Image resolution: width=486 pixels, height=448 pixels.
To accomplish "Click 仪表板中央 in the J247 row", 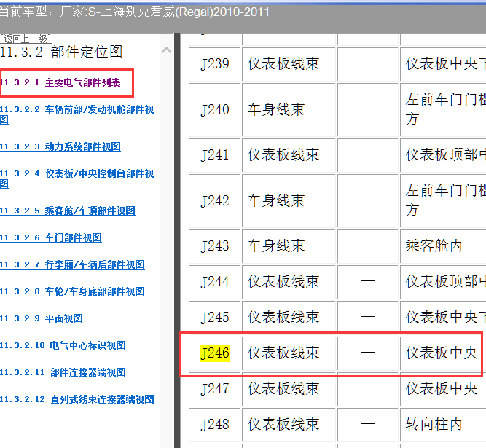I will pyautogui.click(x=442, y=388).
